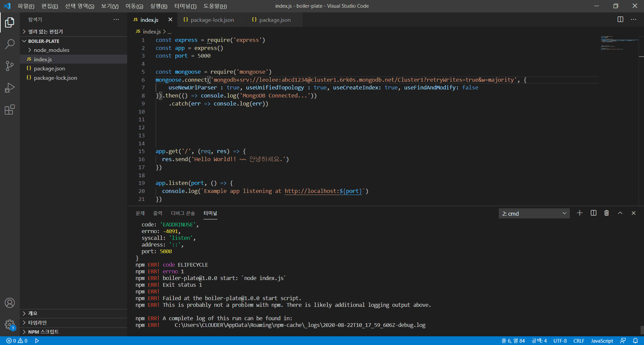
Task: Show errors and warnings count in status bar
Action: coord(17,341)
